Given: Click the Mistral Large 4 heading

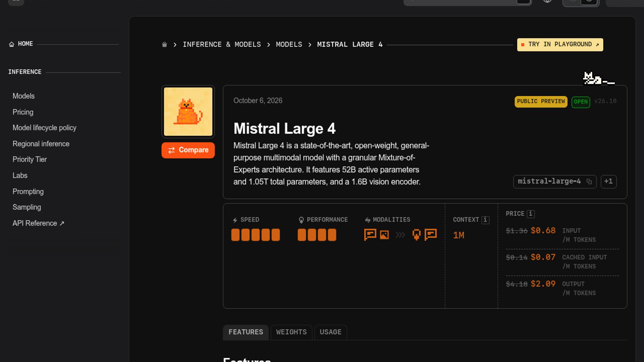Looking at the screenshot, I should click(x=284, y=129).
